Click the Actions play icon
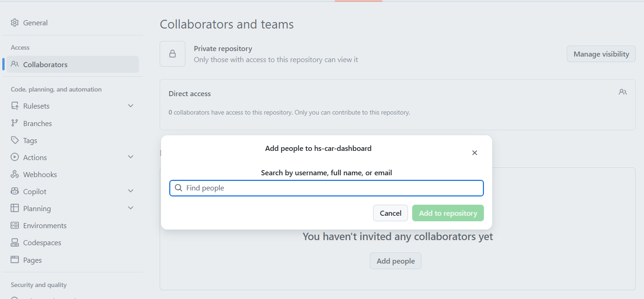This screenshot has width=644, height=299. point(15,157)
